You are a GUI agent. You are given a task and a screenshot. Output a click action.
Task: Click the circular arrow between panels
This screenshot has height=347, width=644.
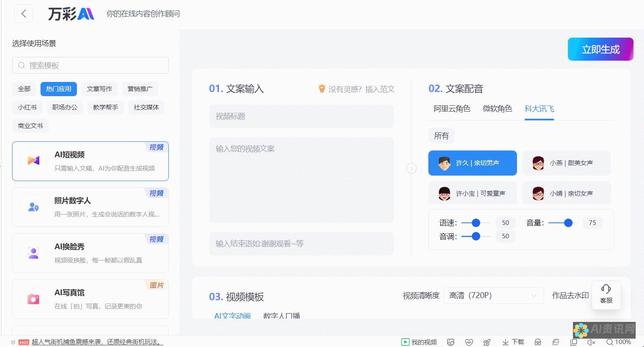pos(411,168)
